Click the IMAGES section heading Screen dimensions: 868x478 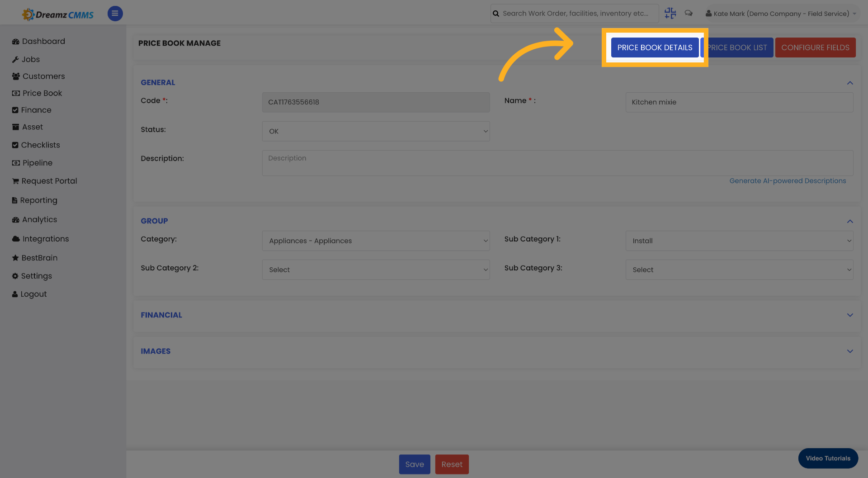[x=156, y=351]
